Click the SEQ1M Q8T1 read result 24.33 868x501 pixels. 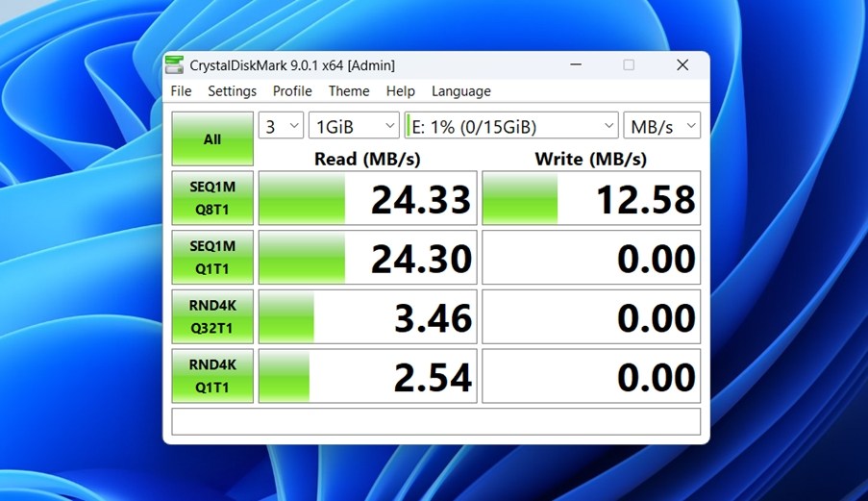(x=368, y=198)
